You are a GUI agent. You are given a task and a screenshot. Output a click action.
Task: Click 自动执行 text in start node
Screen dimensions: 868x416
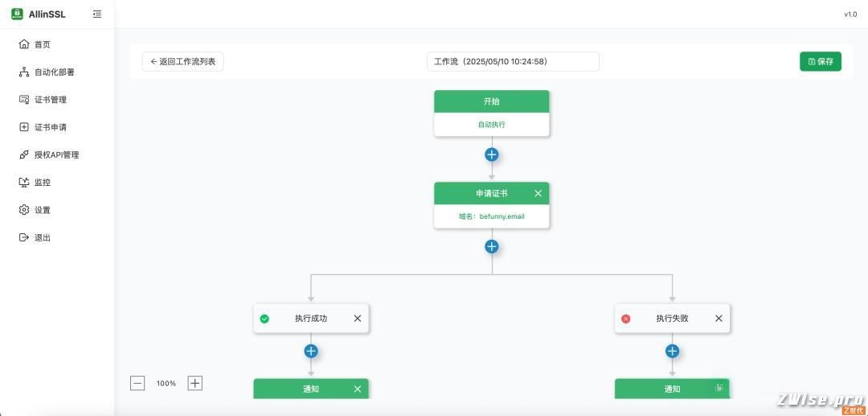pos(492,125)
